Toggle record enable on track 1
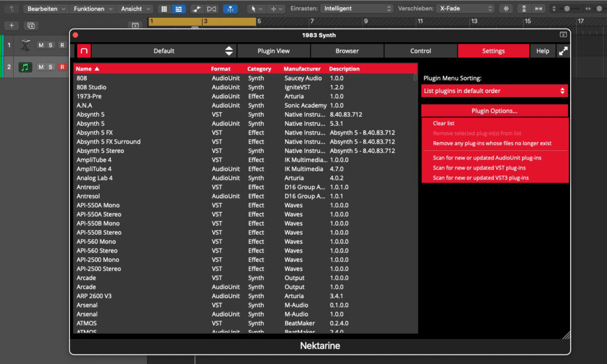The image size is (607, 364). [x=62, y=45]
